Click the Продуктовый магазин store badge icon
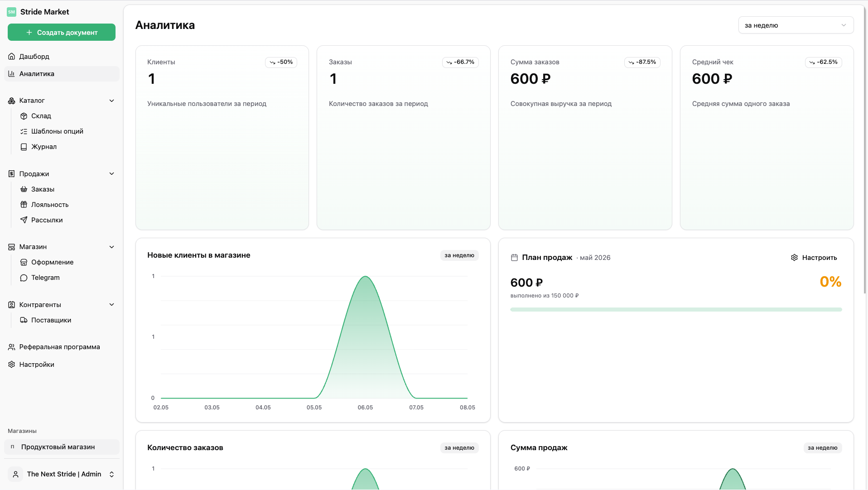The height and width of the screenshot is (490, 868). click(x=12, y=447)
